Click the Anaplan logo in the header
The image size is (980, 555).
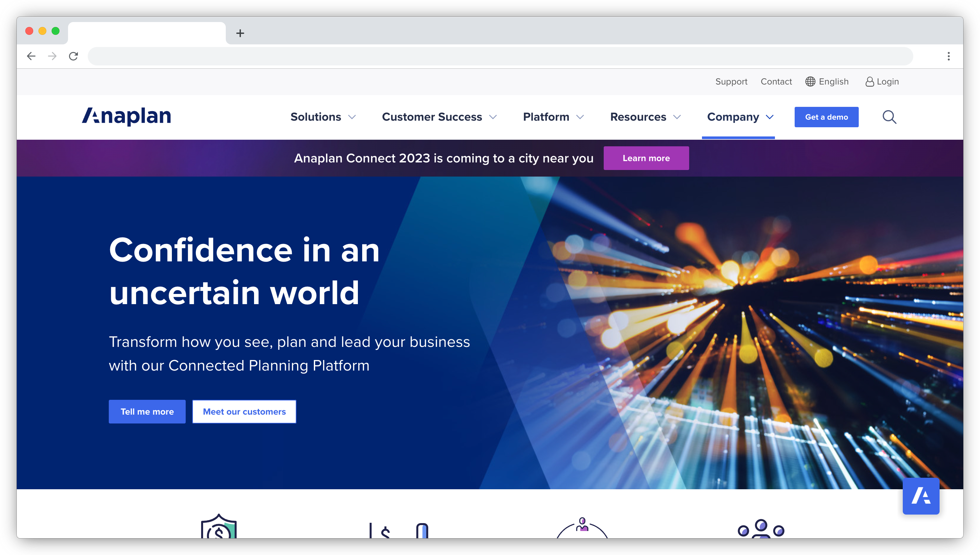point(127,116)
